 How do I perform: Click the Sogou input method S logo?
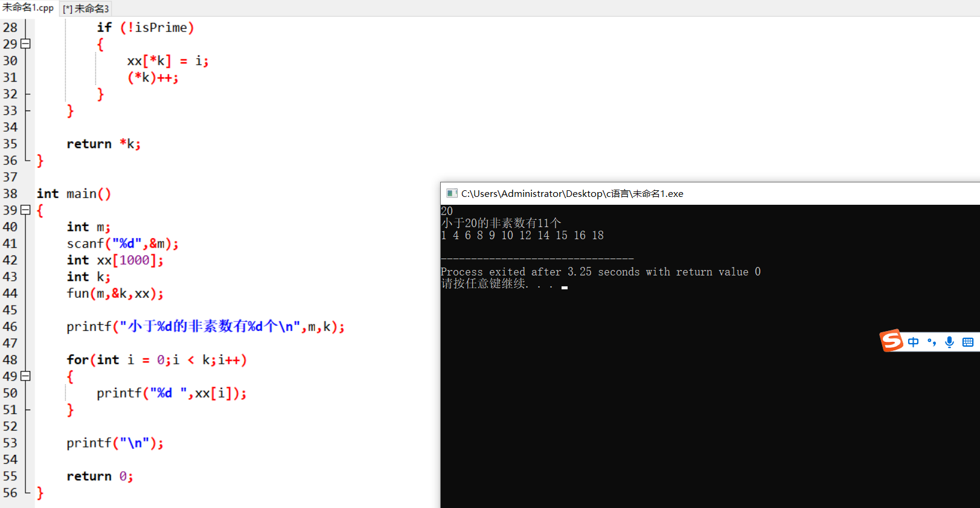891,341
